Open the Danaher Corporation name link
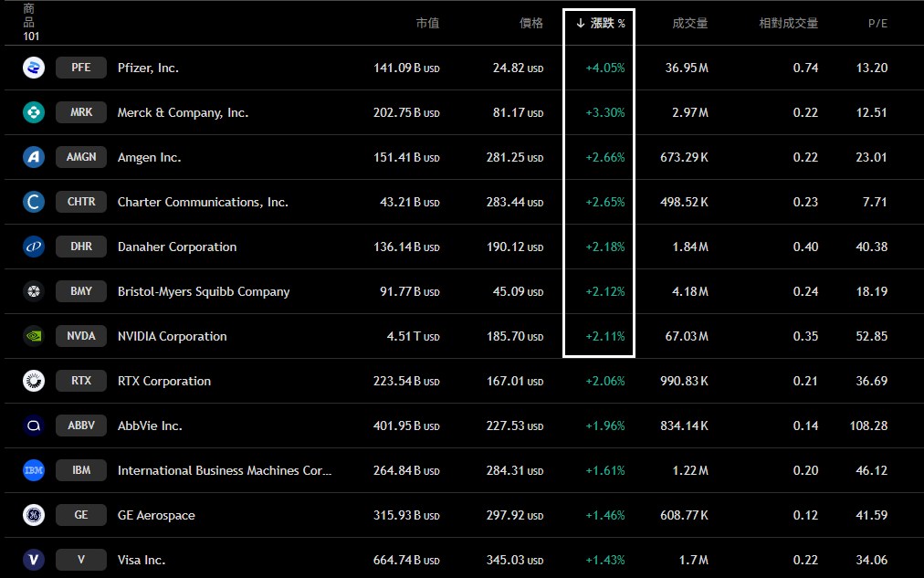 [177, 247]
